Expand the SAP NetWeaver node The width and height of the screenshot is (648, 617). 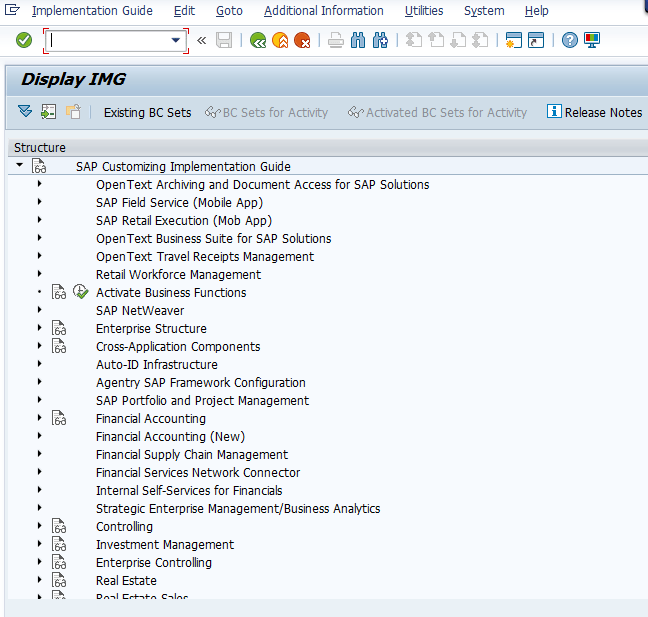(40, 310)
